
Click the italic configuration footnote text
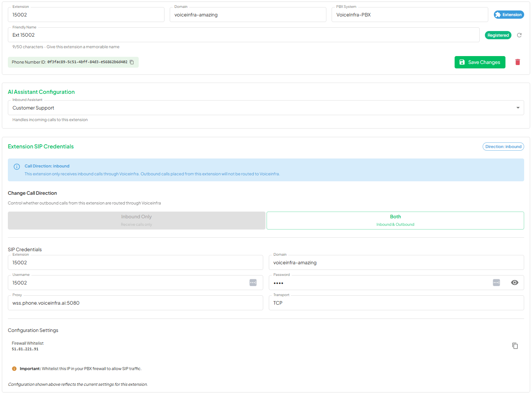coord(78,384)
